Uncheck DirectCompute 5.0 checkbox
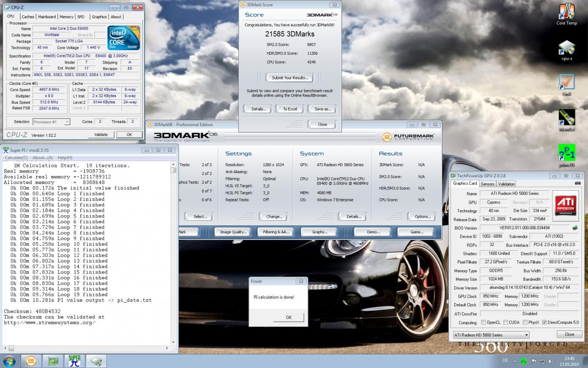 coord(544,322)
